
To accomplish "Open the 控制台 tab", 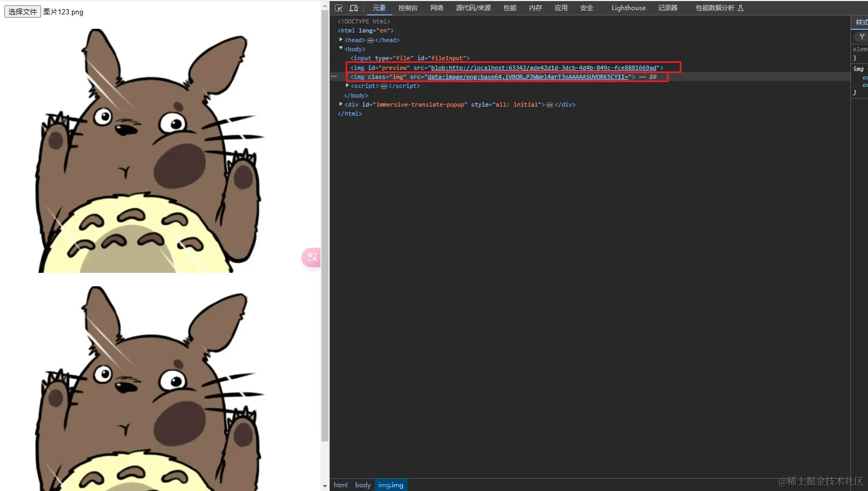I will (x=408, y=8).
